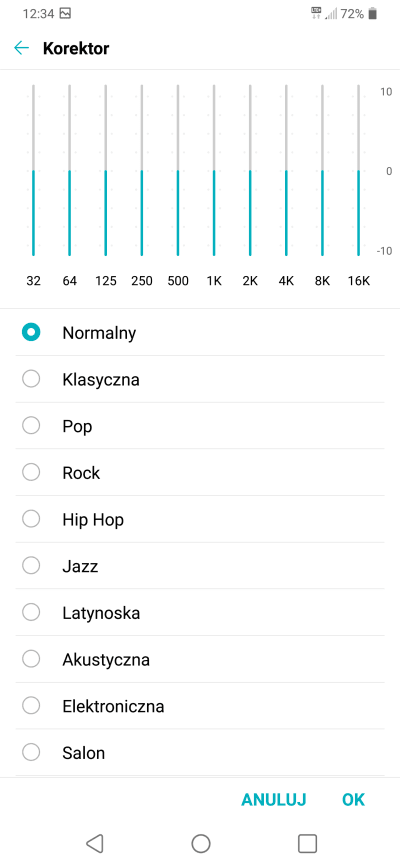The width and height of the screenshot is (400, 867).
Task: Cancel changes with the ANULUJ button
Action: [274, 800]
